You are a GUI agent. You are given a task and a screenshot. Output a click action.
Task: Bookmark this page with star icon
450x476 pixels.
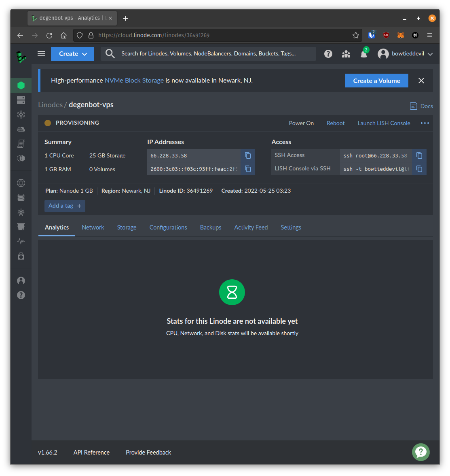point(356,35)
